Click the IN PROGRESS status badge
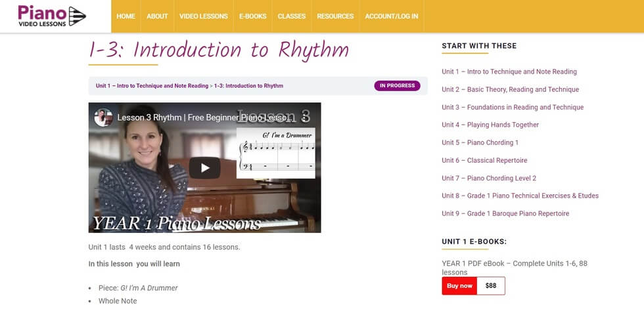Screen dimensions: 644x315 click(397, 86)
